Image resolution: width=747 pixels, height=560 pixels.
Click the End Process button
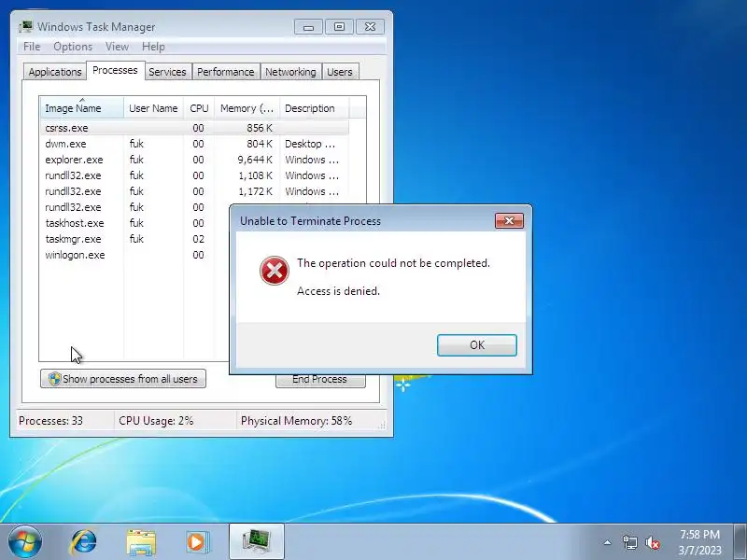pyautogui.click(x=320, y=381)
